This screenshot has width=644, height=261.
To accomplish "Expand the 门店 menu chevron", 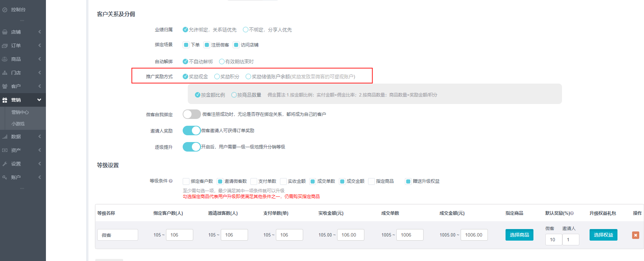I will click(39, 73).
